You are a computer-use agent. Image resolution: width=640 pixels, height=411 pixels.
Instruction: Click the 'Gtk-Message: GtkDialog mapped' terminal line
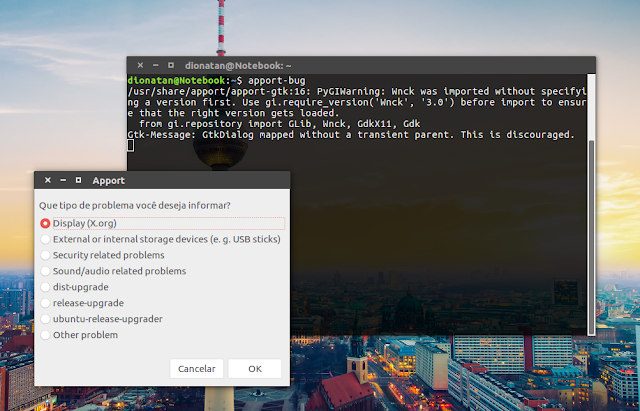[x=351, y=135]
